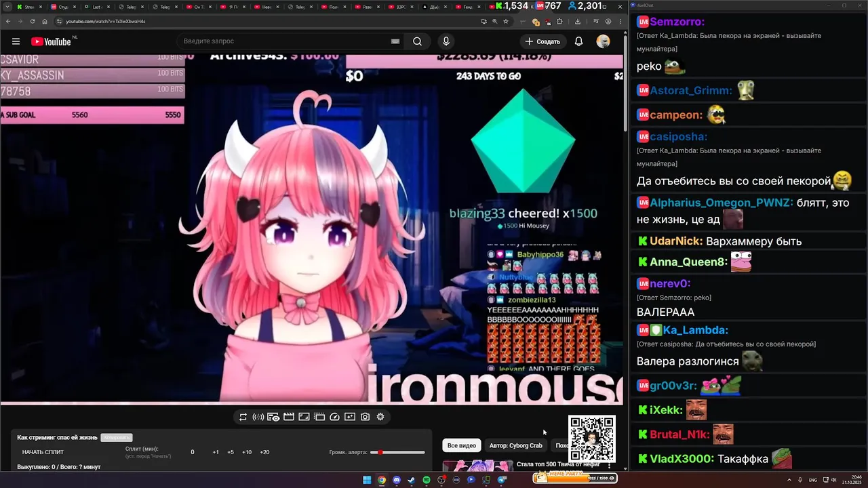Select the Все видео filter chip
The width and height of the screenshot is (868, 488).
pyautogui.click(x=462, y=445)
